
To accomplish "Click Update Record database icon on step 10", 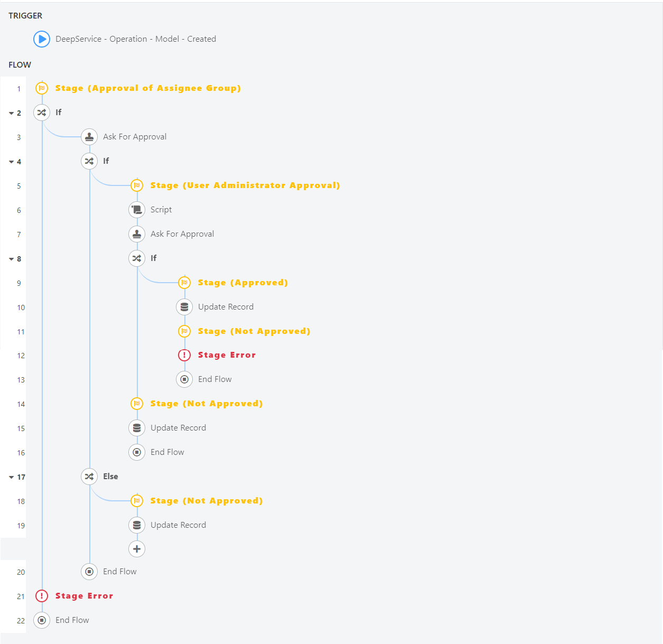I will 184,307.
